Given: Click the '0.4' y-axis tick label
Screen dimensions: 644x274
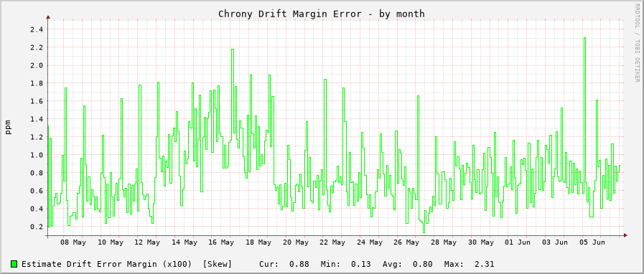Looking at the screenshot, I should tap(37, 209).
